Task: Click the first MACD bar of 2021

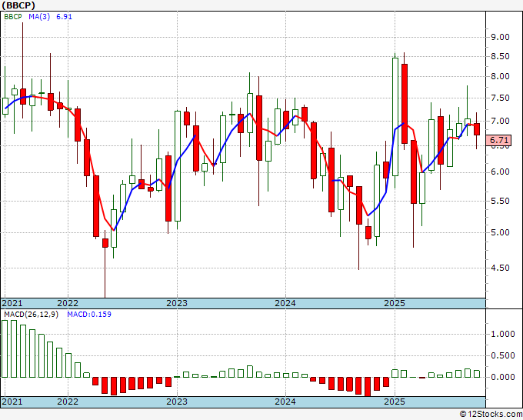Action: coord(5,348)
